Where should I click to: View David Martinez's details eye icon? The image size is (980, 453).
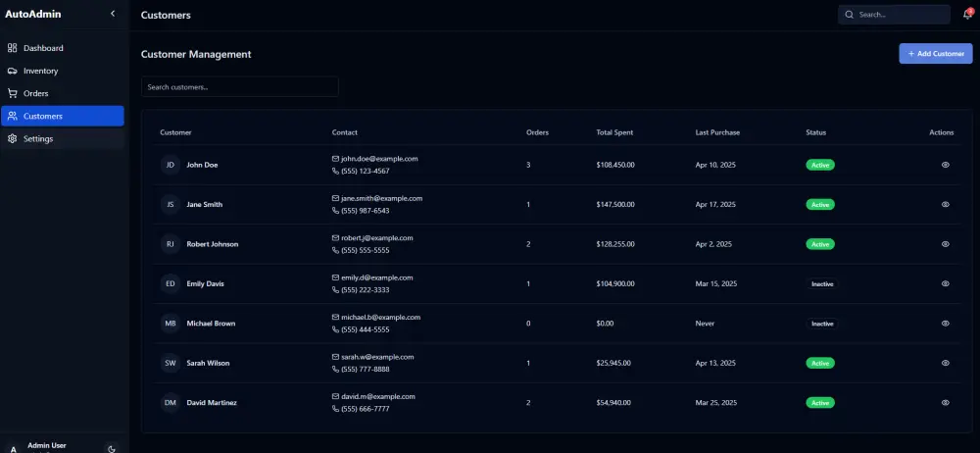(945, 403)
